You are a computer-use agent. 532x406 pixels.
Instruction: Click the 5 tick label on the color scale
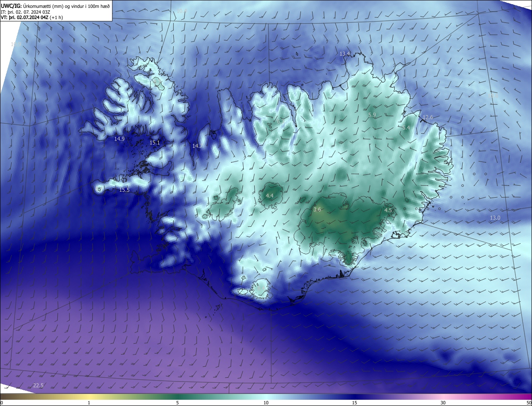[177, 403]
